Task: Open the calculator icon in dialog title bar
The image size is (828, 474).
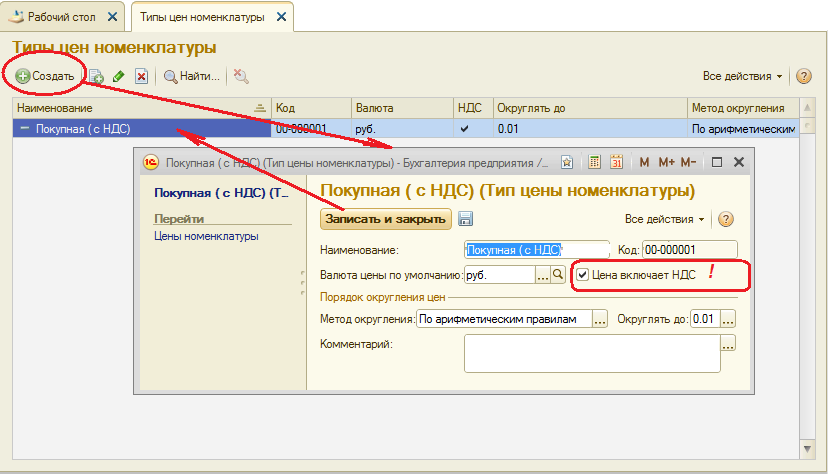Action: (594, 162)
